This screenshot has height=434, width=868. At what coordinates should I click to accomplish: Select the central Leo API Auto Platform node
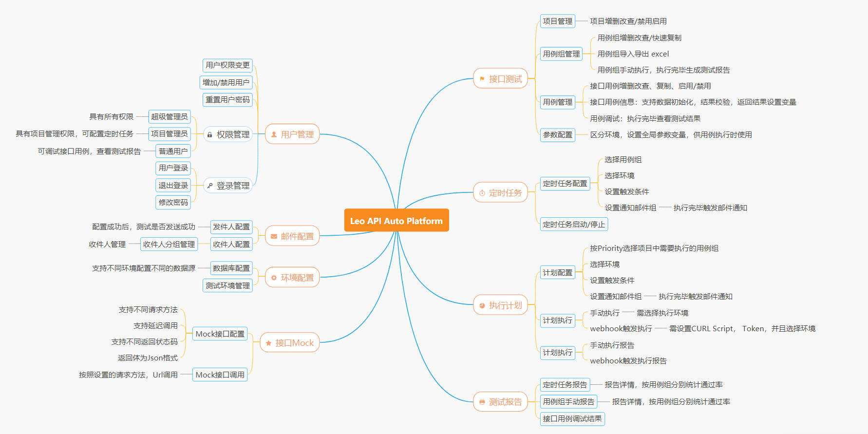(396, 221)
